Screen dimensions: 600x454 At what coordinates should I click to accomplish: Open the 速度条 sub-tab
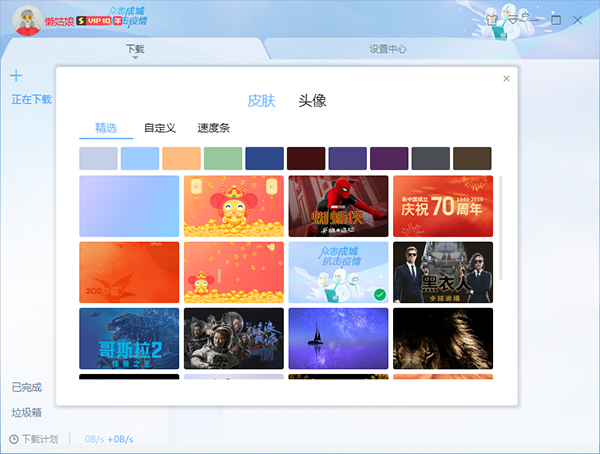214,128
